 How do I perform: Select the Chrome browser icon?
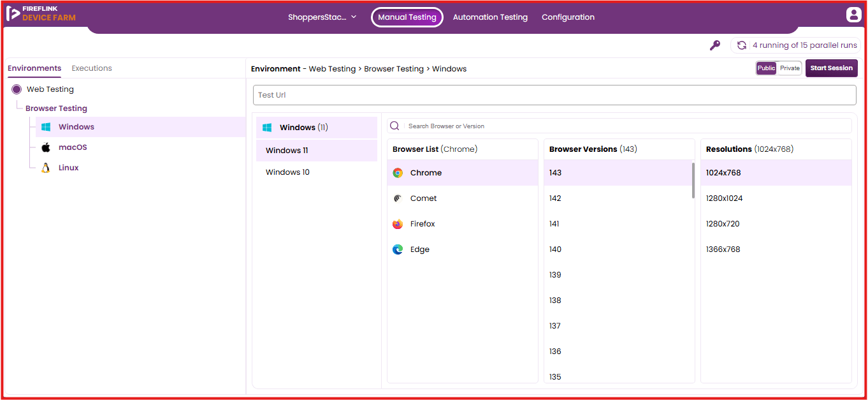click(x=398, y=173)
